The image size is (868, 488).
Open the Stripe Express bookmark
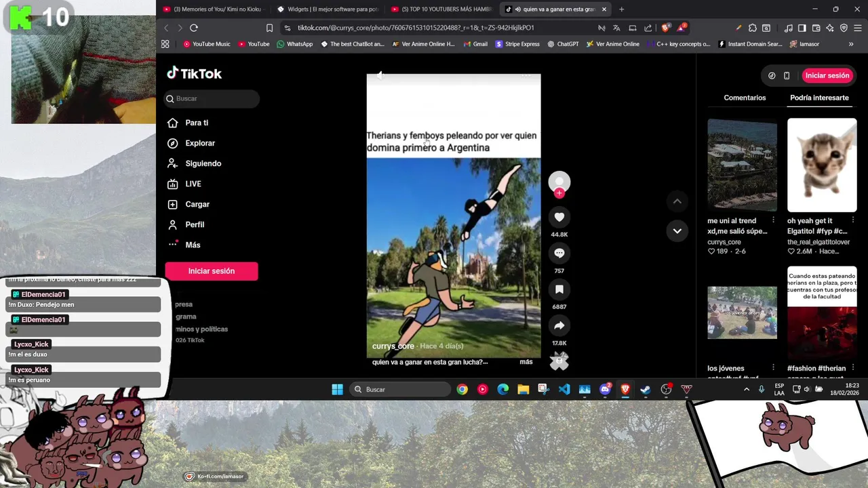[x=517, y=44]
